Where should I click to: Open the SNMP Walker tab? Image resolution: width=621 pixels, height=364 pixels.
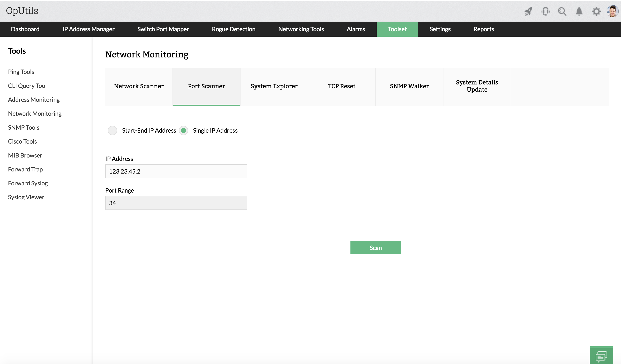tap(409, 86)
